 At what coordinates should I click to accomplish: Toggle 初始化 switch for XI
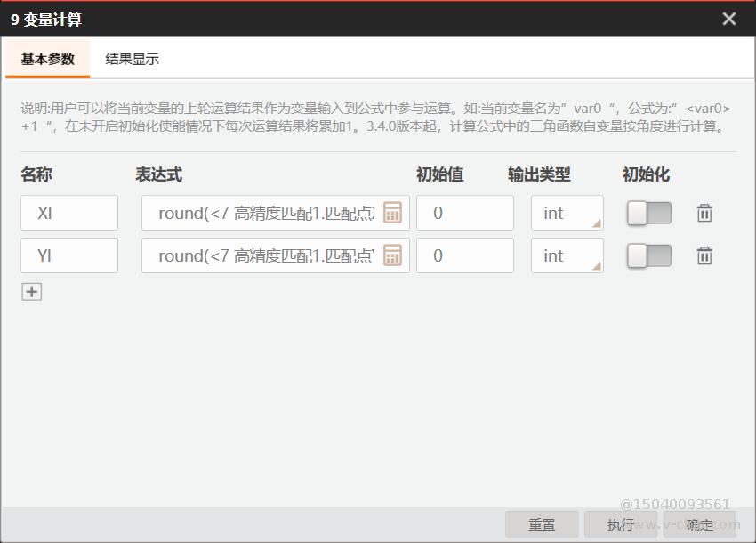649,213
